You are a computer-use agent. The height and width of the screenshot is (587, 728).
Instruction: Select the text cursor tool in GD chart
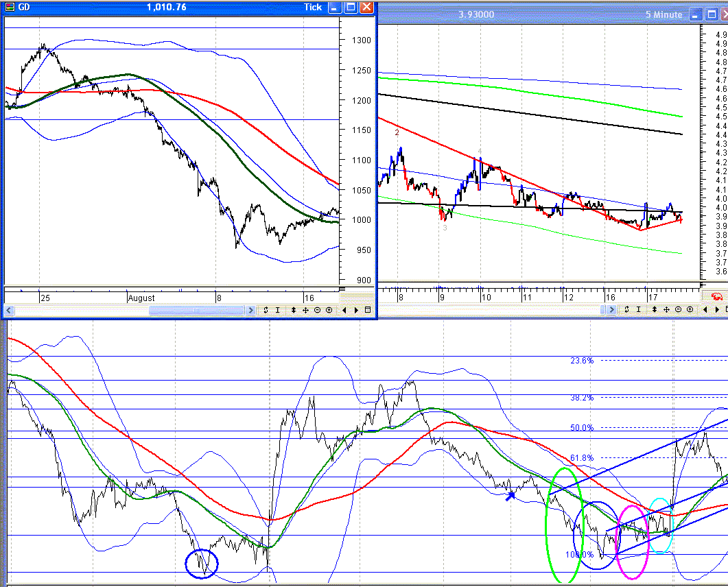click(278, 310)
